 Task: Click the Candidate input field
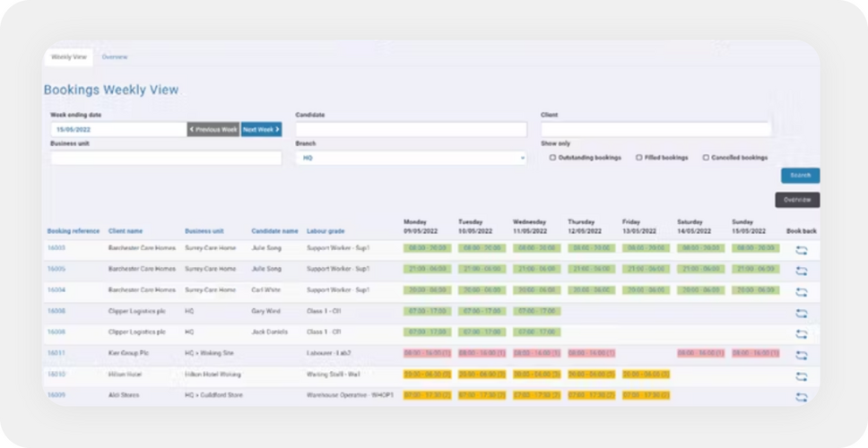click(411, 129)
